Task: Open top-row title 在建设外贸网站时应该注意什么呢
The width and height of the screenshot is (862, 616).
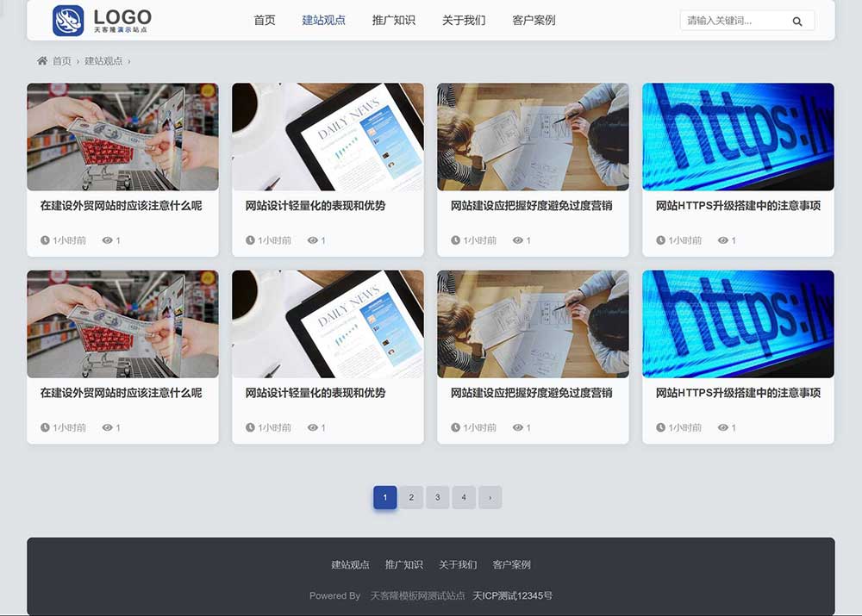Action: (121, 206)
